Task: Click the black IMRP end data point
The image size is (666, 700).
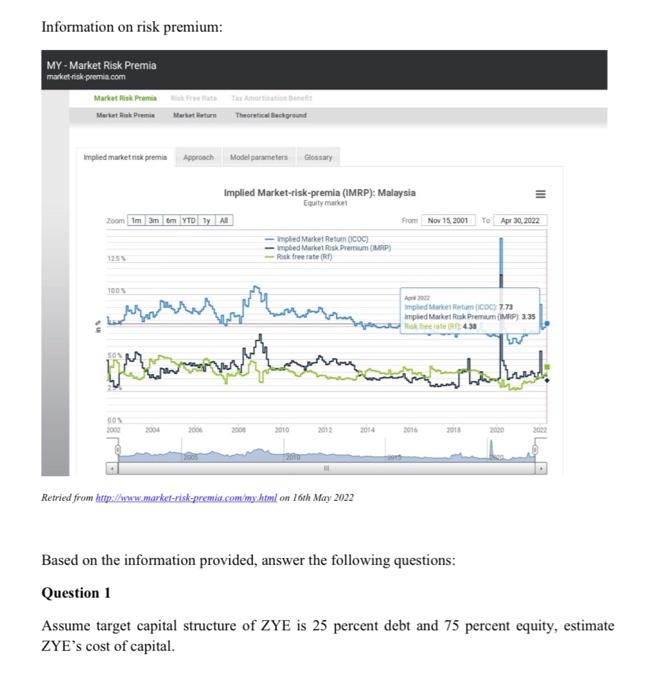Action: click(547, 380)
